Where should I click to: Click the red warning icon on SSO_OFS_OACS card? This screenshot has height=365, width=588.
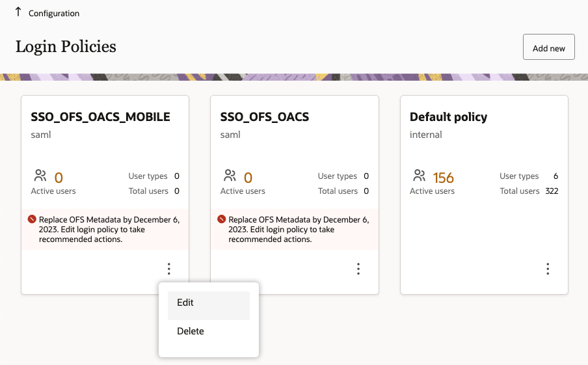pyautogui.click(x=222, y=220)
